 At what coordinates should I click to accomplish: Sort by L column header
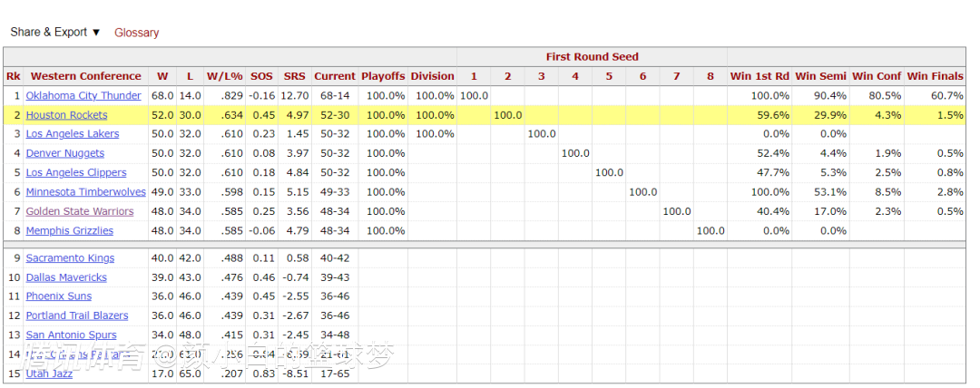190,76
